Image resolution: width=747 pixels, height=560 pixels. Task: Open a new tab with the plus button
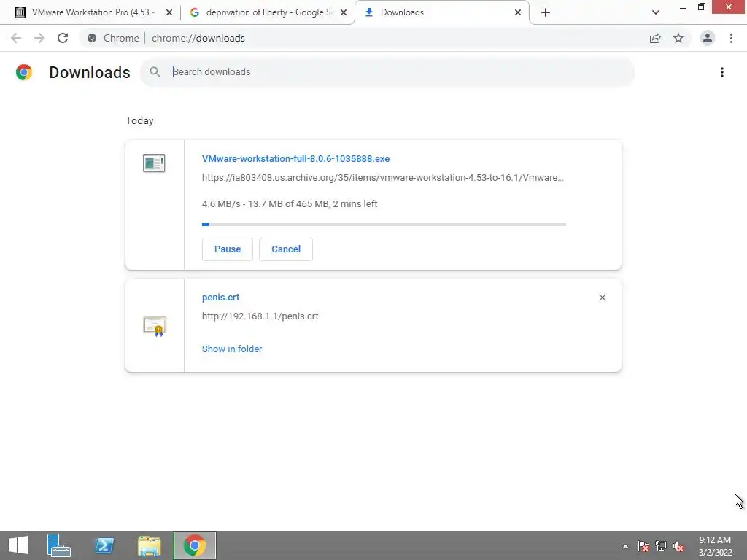(x=546, y=12)
